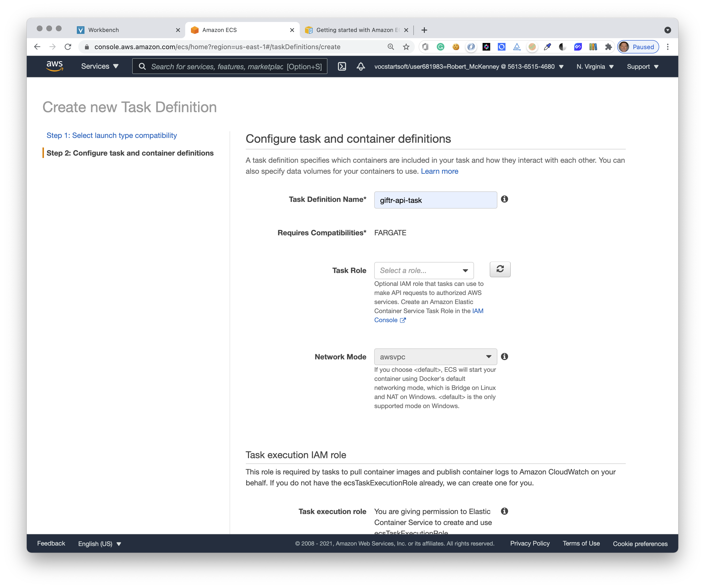Screen dimensions: 705x588
Task: Open the tab search dropdown arrow
Action: pos(668,30)
